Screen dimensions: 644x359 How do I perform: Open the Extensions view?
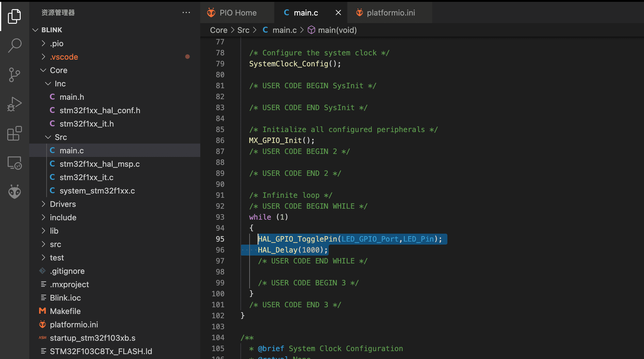pyautogui.click(x=14, y=133)
